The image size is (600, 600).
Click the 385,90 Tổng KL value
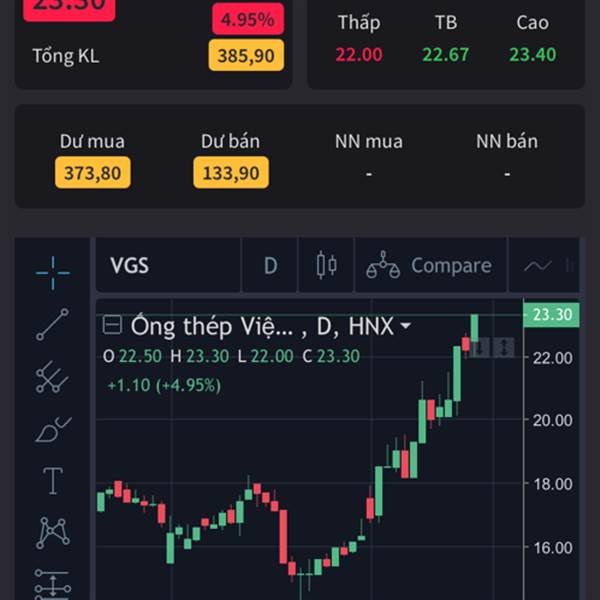[x=246, y=55]
